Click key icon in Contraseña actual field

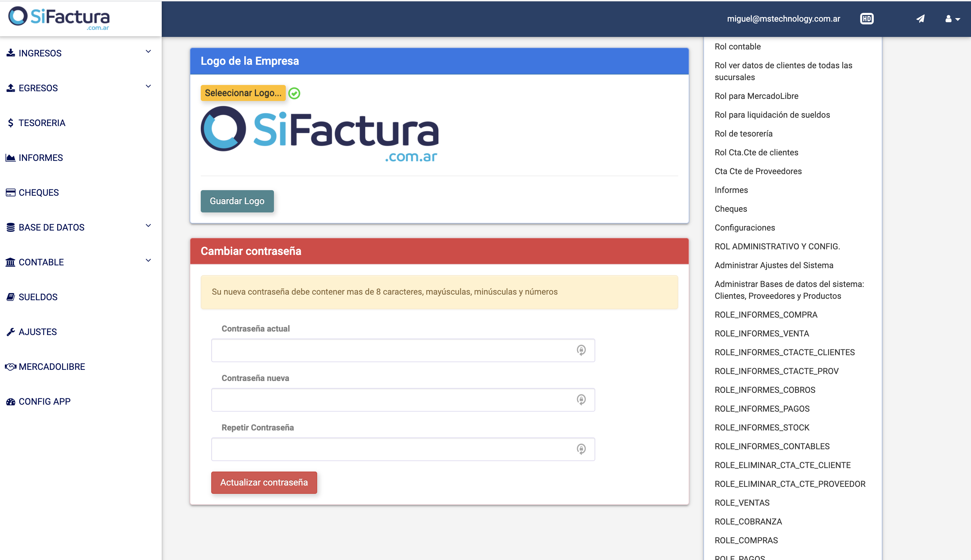click(x=581, y=350)
